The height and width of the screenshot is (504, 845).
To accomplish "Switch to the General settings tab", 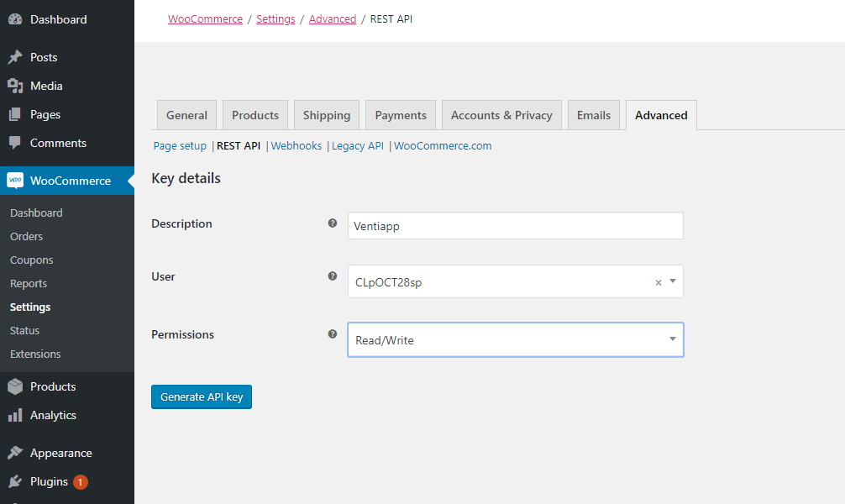I will [186, 115].
